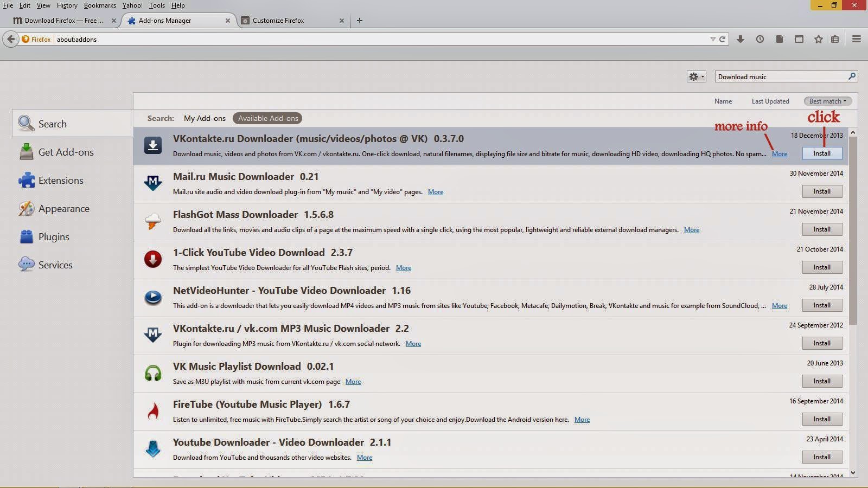This screenshot has height=488, width=868.
Task: Show the Bookmarks star toolbar button
Action: [818, 39]
